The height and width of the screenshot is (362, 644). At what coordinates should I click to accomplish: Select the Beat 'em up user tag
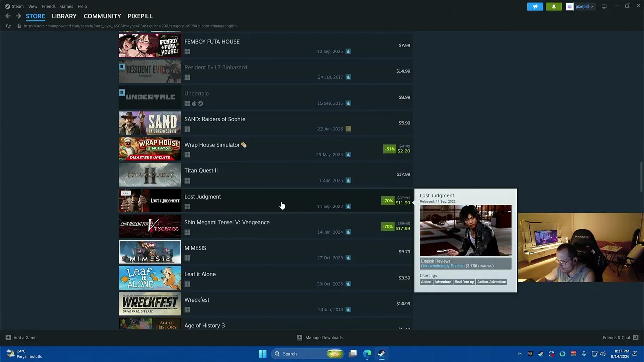[464, 282]
